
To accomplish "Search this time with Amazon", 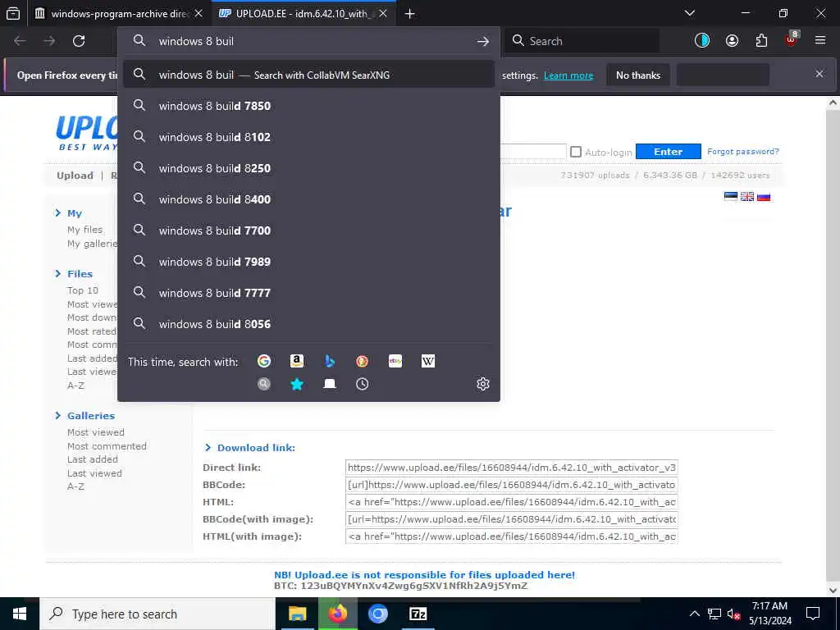I will coord(297,361).
